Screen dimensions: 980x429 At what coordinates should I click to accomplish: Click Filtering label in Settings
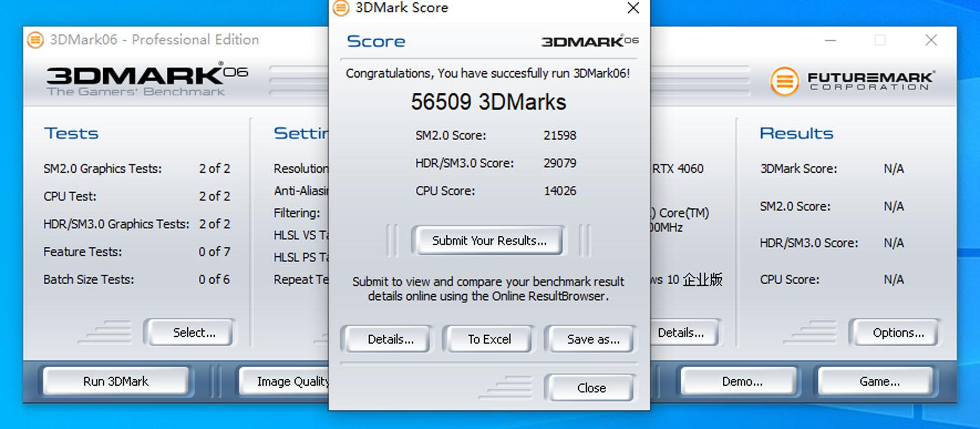click(x=297, y=213)
